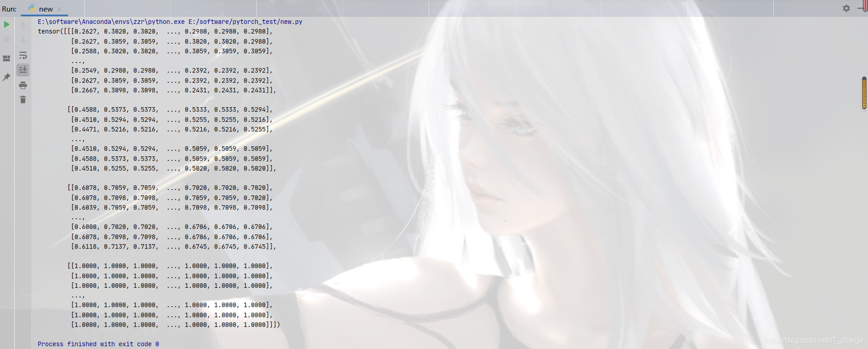
Task: Click the python.exe path in command line
Action: click(111, 22)
